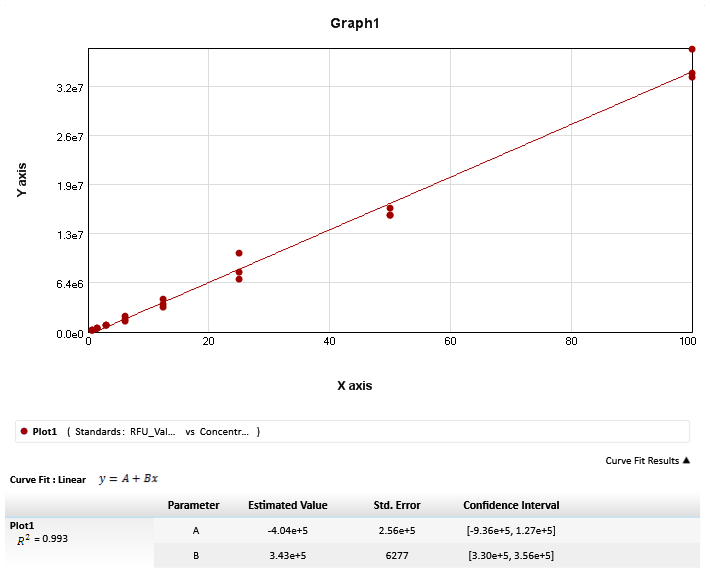710x576 pixels.
Task: Select the X axis title label
Action: click(x=354, y=386)
